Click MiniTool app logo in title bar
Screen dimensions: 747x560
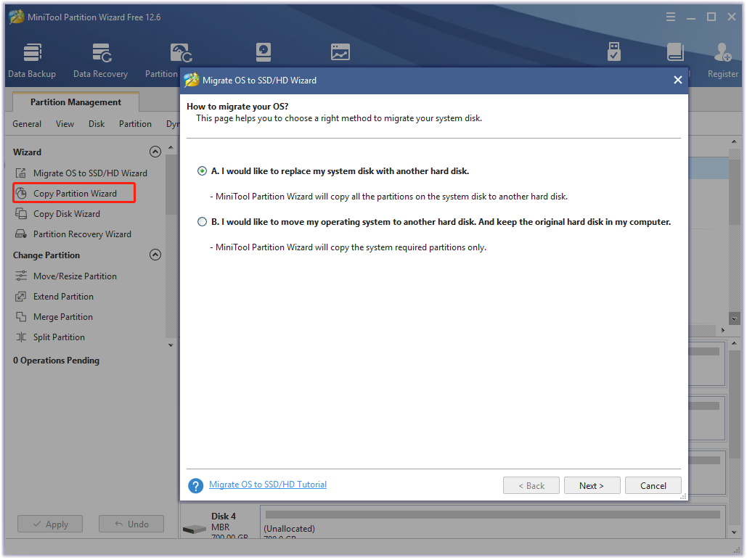(16, 17)
